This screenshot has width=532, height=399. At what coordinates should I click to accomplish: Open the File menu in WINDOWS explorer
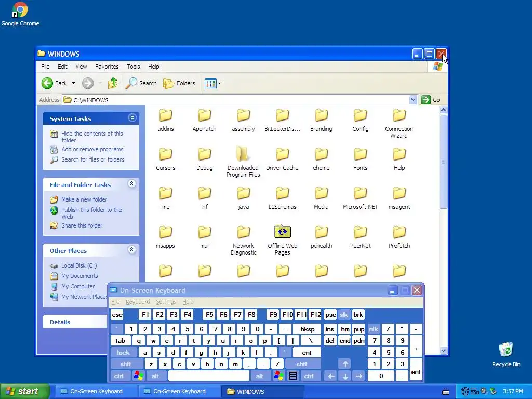point(45,66)
